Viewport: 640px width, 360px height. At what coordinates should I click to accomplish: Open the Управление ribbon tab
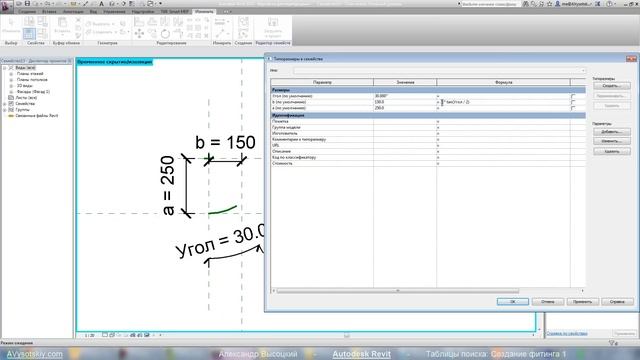tap(114, 11)
